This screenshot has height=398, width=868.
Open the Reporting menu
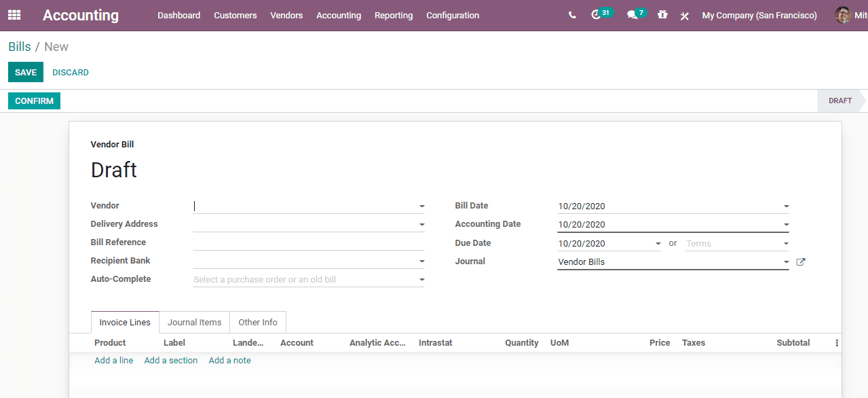point(394,15)
